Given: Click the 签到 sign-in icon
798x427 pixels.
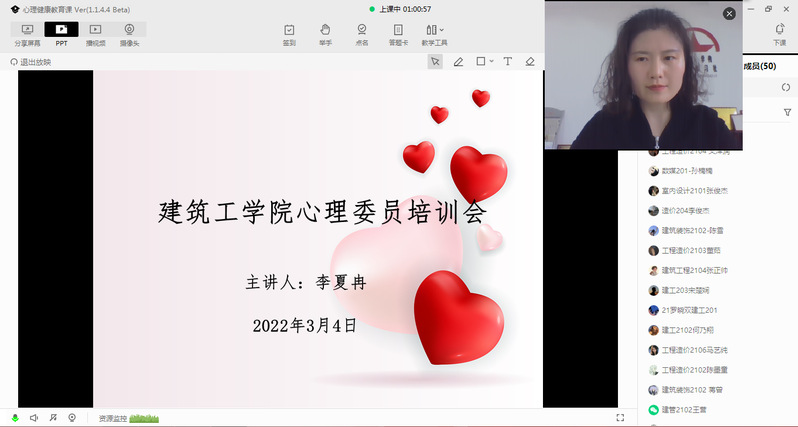Looking at the screenshot, I should click(x=289, y=35).
